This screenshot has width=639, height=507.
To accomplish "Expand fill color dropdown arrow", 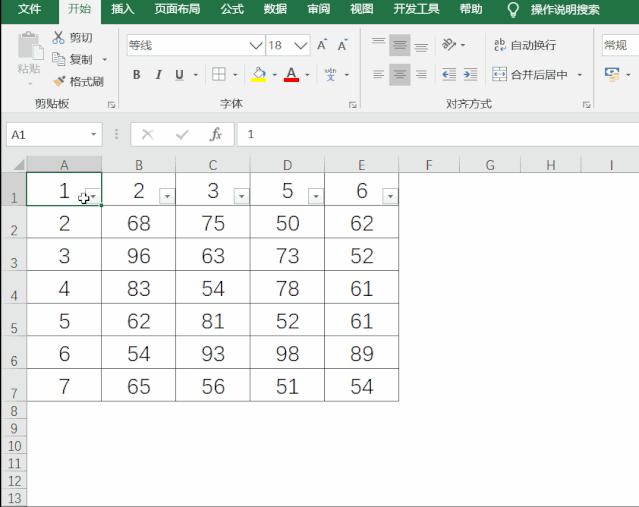I will (x=274, y=75).
